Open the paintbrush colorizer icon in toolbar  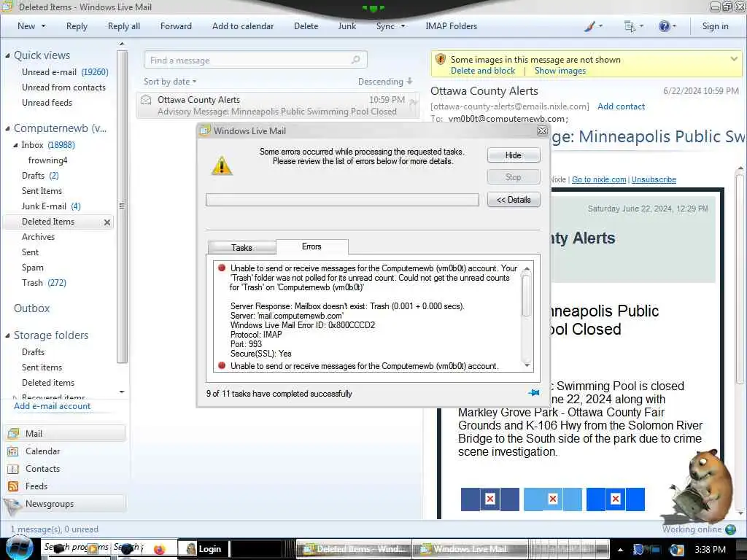click(589, 26)
